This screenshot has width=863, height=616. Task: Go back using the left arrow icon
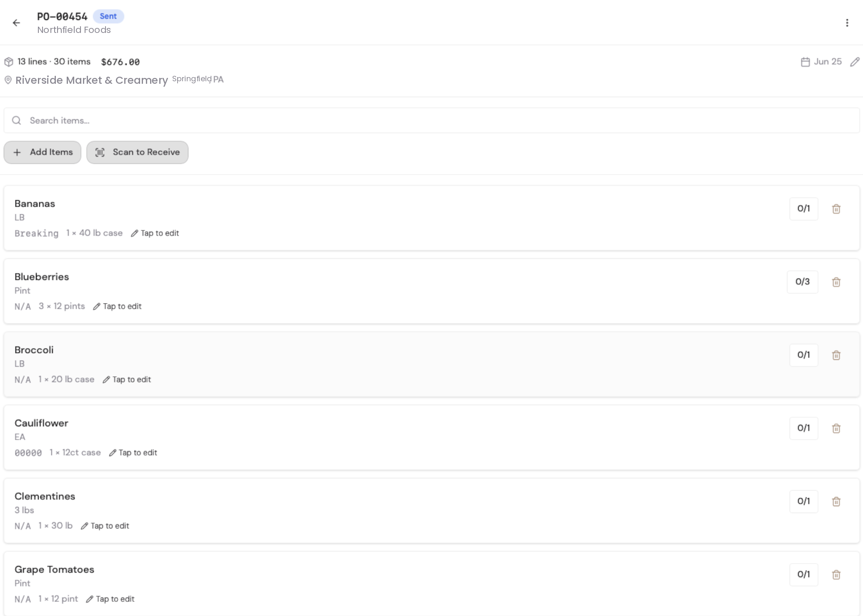click(16, 23)
